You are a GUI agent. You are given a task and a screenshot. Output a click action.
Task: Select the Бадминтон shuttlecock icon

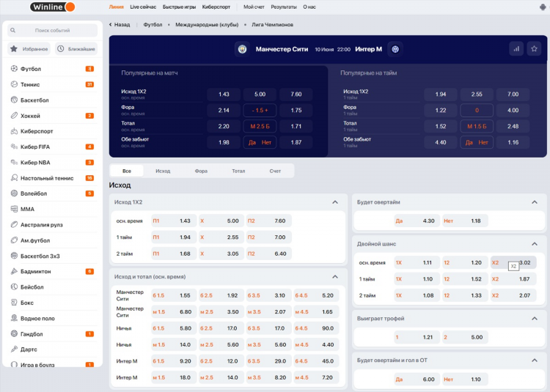(14, 271)
